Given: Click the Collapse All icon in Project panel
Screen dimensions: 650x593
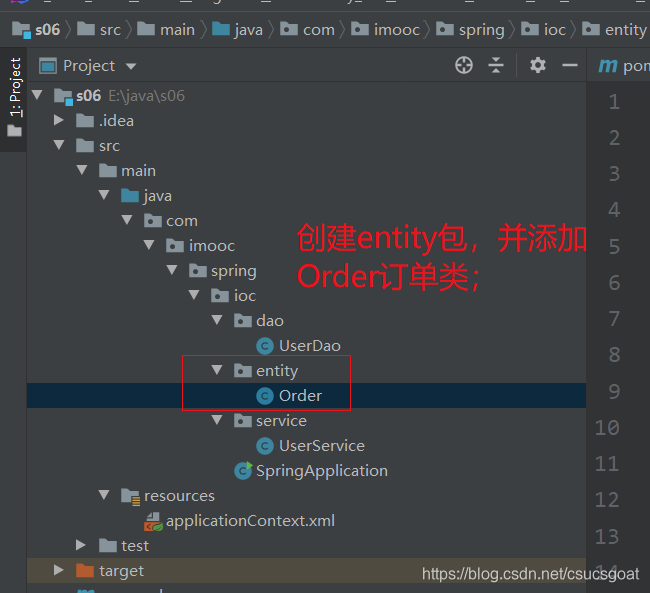Looking at the screenshot, I should (496, 65).
